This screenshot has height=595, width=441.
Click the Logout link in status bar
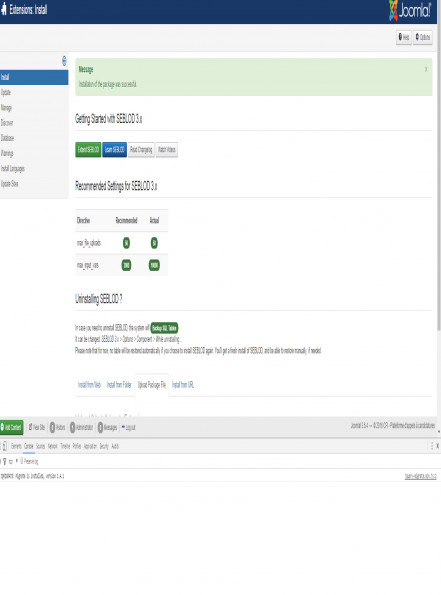[128, 427]
